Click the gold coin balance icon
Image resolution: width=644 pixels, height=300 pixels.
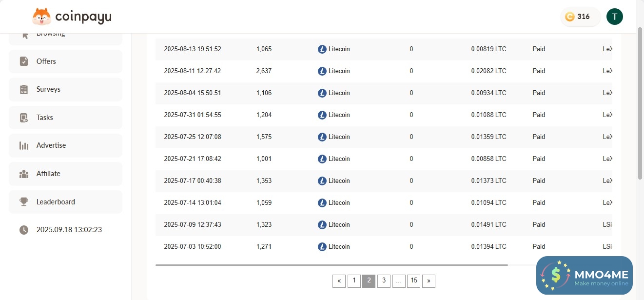(569, 17)
